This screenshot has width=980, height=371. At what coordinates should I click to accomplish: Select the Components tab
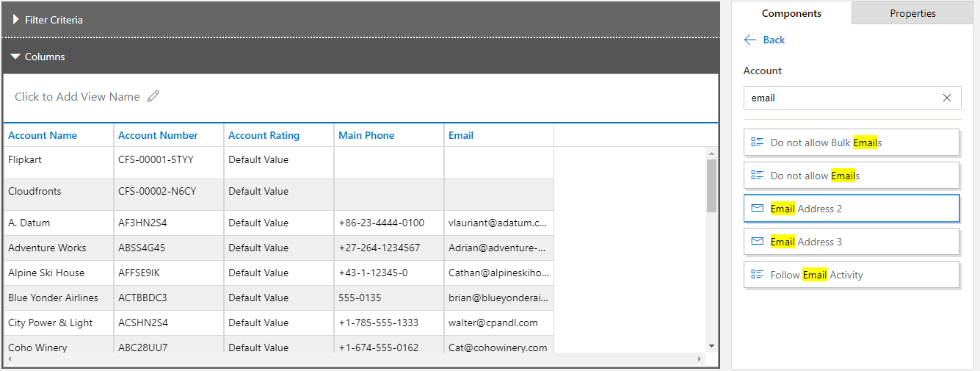click(791, 13)
